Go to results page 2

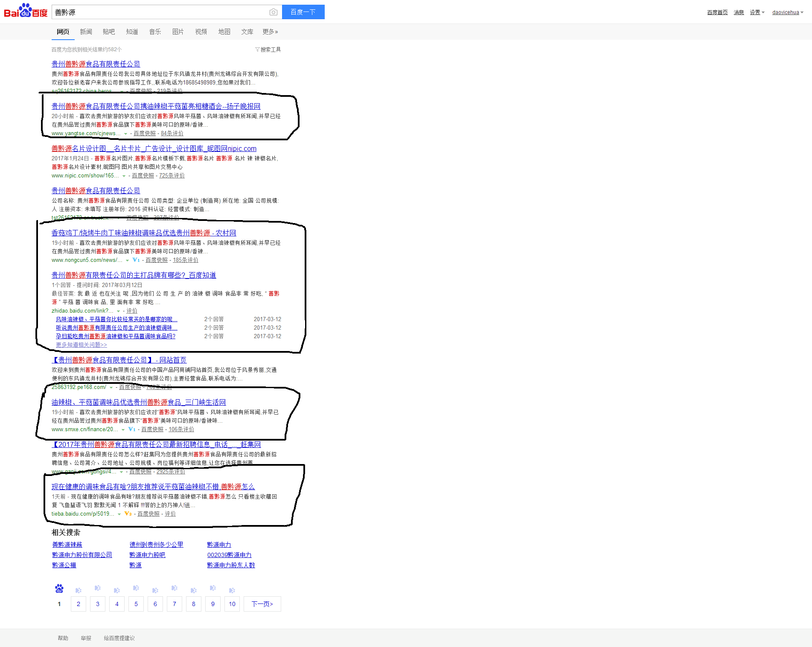79,604
